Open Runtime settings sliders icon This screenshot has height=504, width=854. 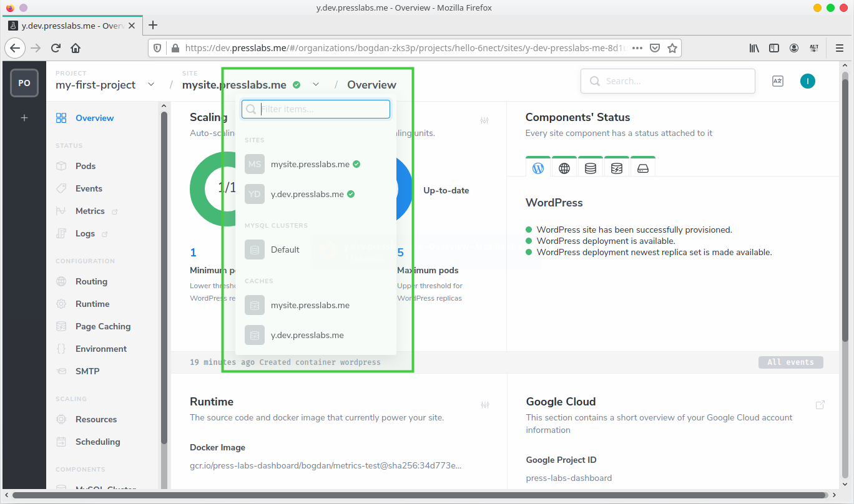tap(485, 405)
